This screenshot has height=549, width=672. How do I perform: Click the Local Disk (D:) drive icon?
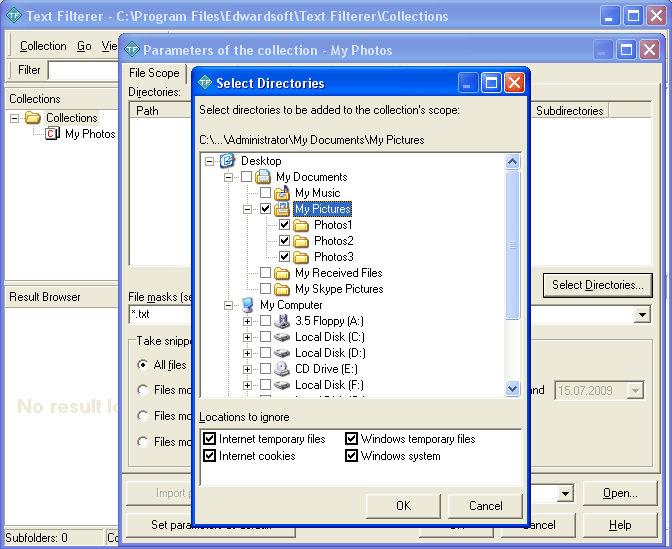282,353
